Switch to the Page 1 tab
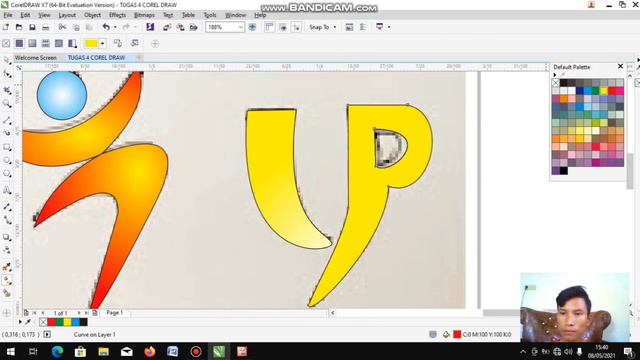The width and height of the screenshot is (640, 360). point(115,313)
